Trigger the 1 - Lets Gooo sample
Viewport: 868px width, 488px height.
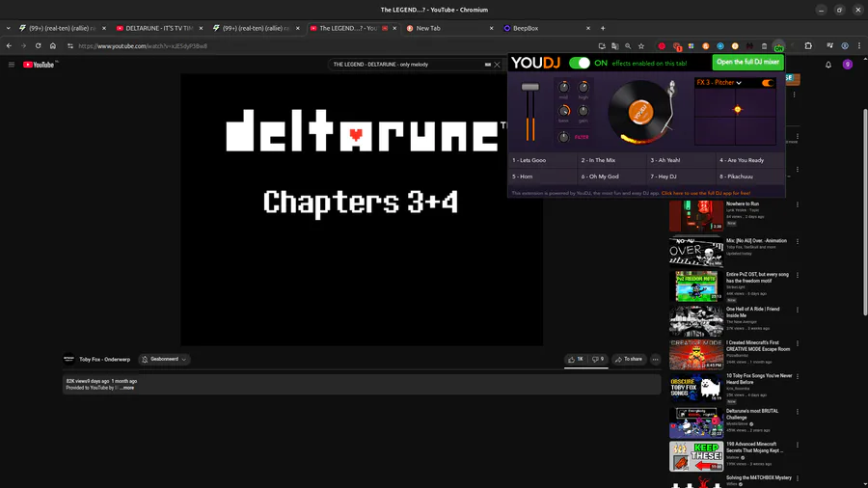tap(542, 160)
